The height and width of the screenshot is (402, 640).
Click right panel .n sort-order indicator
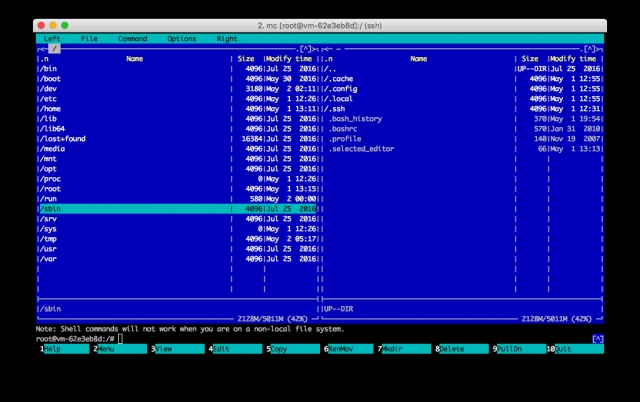coord(328,59)
